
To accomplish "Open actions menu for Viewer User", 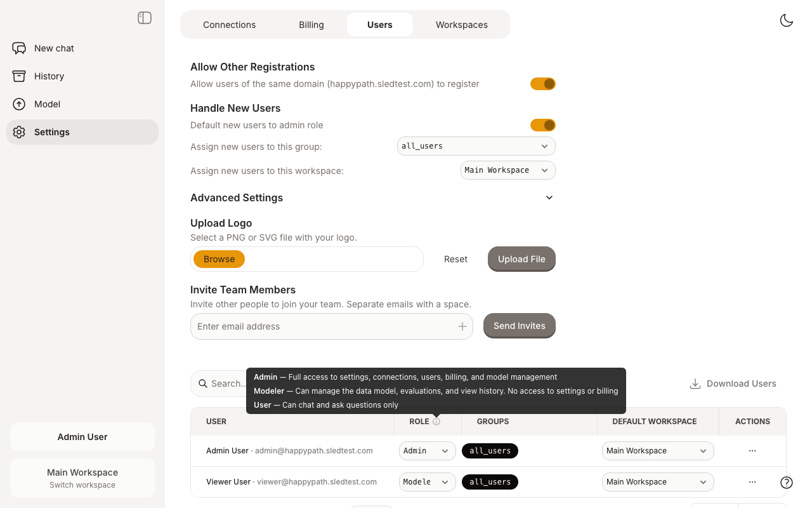I will [x=752, y=482].
